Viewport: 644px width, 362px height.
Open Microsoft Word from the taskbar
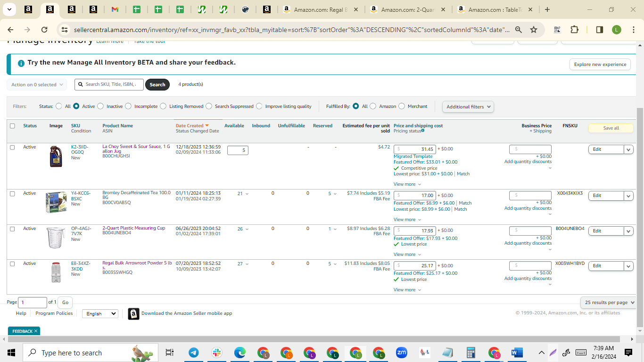pyautogui.click(x=517, y=353)
